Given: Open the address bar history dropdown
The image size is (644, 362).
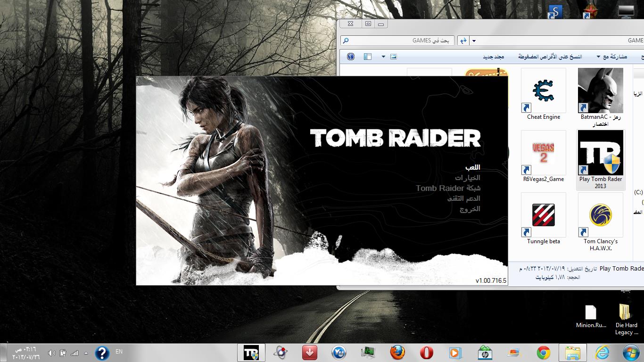Looking at the screenshot, I should click(474, 41).
